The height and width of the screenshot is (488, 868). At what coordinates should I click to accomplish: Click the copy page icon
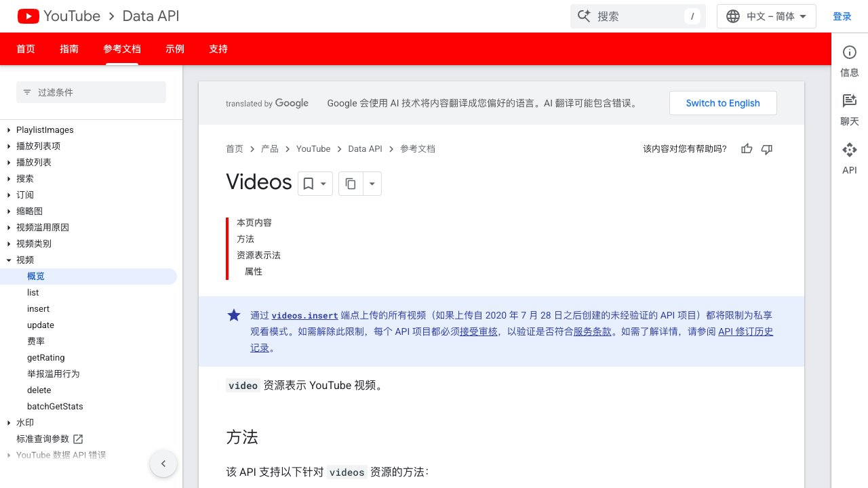351,184
